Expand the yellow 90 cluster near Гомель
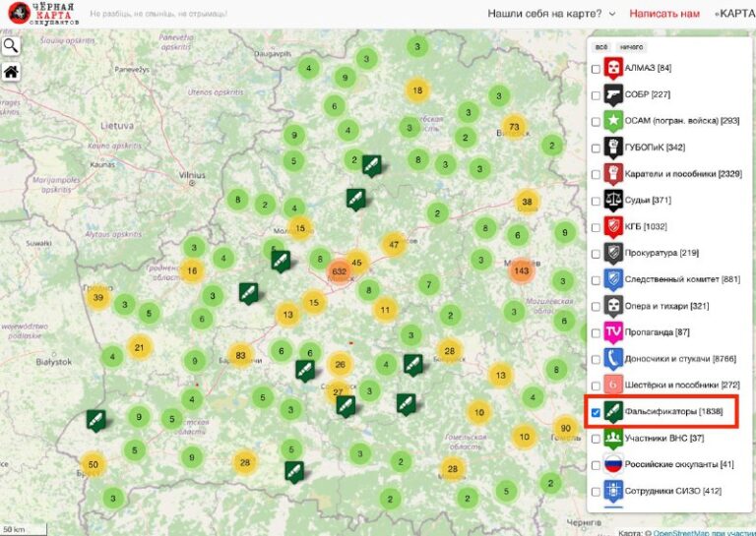Viewport: 756px width, 536px height. [566, 428]
